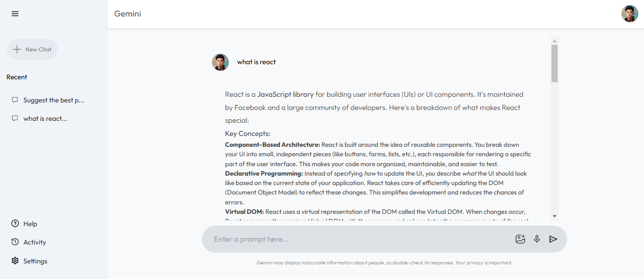Click the Help question mark icon
Viewport: 644px width, 279px height.
click(15, 224)
